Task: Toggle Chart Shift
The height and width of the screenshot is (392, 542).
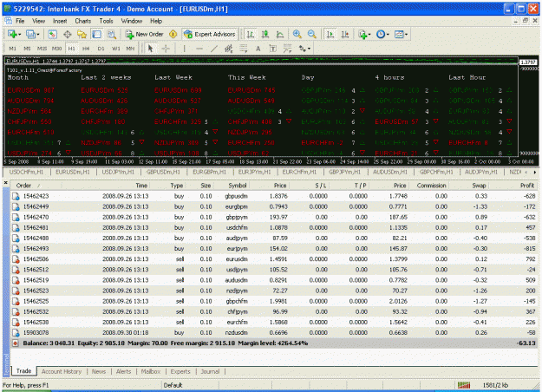Action: [345, 34]
